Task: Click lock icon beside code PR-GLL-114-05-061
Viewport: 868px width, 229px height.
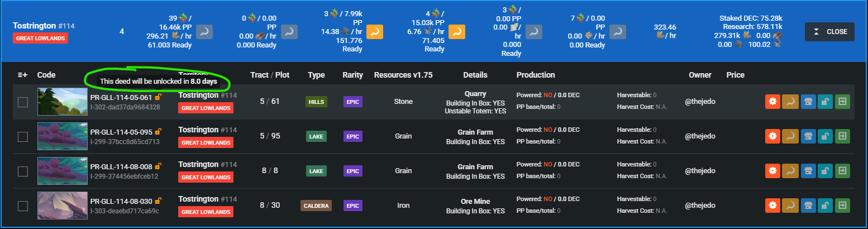Action: pos(158,97)
